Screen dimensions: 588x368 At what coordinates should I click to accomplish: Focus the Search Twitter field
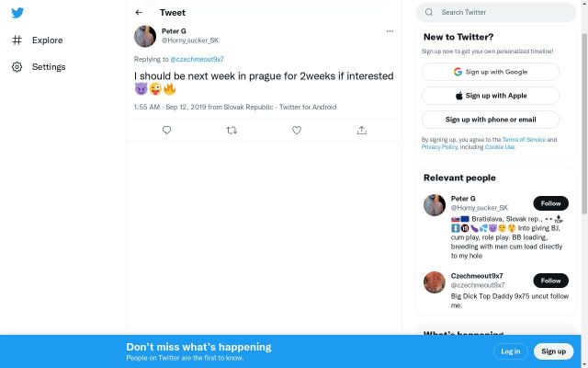pyautogui.click(x=501, y=13)
